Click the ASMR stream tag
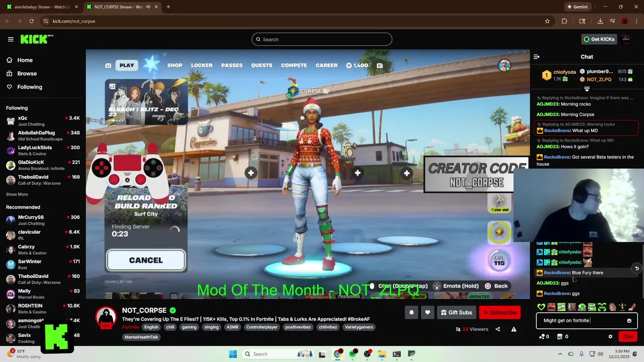The width and height of the screenshot is (644, 362). click(232, 327)
